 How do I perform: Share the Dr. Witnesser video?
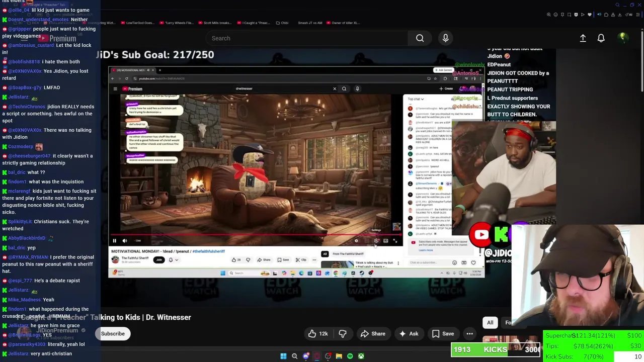[x=373, y=334]
